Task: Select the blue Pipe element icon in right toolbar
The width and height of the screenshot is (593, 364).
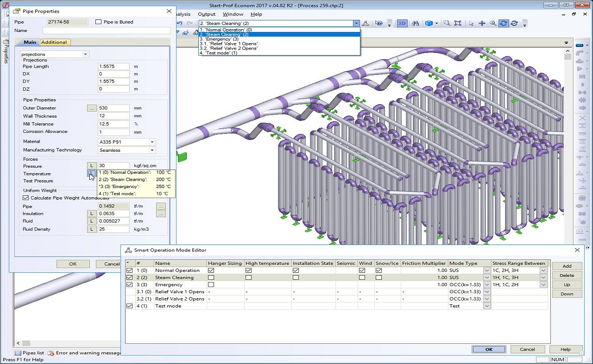Action: tap(580, 45)
